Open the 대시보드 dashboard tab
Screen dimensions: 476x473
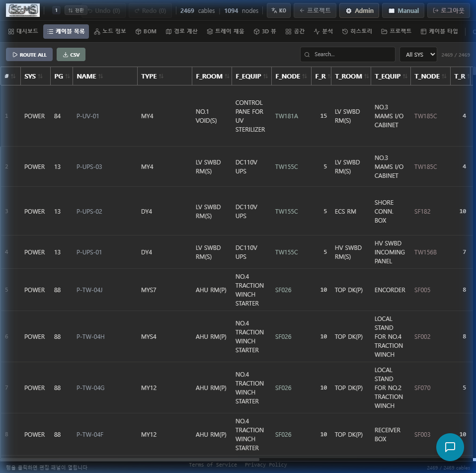(23, 31)
